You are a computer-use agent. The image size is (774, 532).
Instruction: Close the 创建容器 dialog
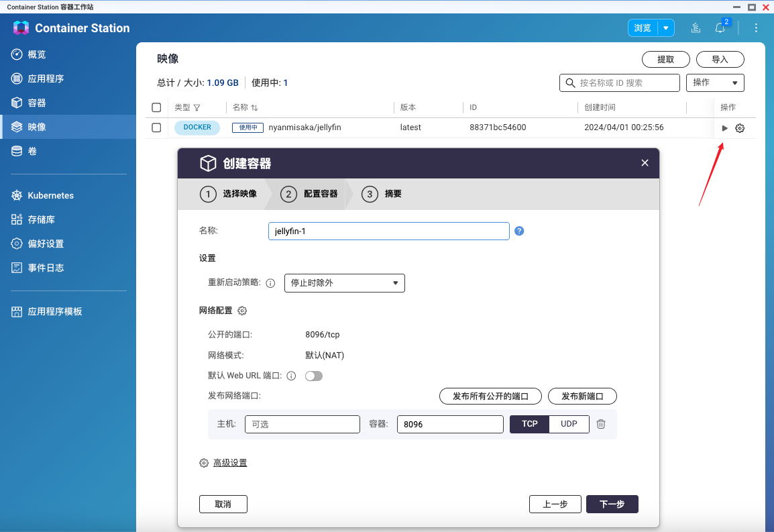(x=645, y=163)
